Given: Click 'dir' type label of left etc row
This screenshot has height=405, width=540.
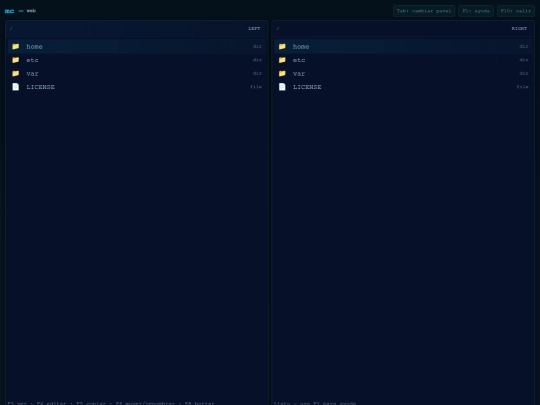Looking at the screenshot, I should 257,60.
